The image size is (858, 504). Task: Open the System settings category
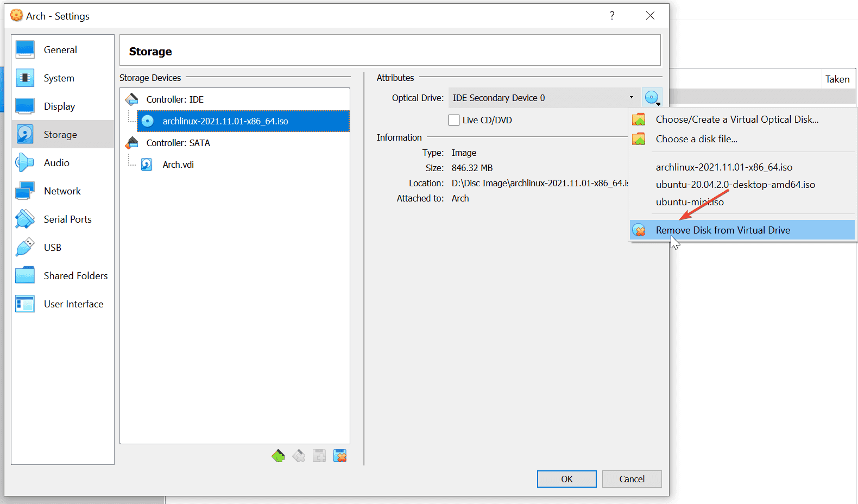click(63, 78)
